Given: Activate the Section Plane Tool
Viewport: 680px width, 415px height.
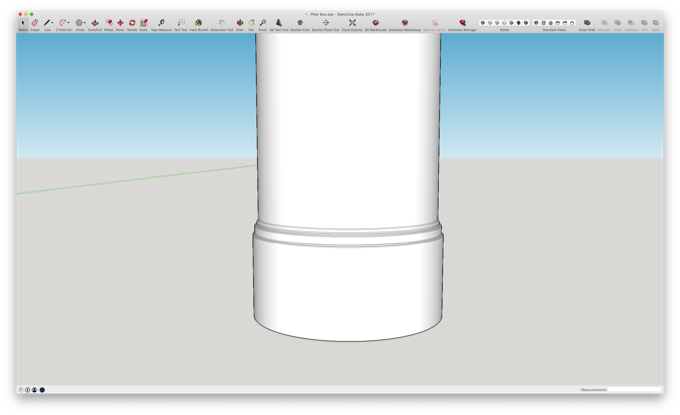Looking at the screenshot, I should [x=326, y=23].
